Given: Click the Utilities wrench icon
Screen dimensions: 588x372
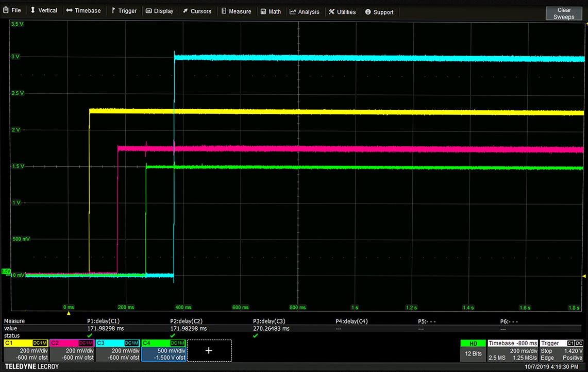Looking at the screenshot, I should coord(331,11).
